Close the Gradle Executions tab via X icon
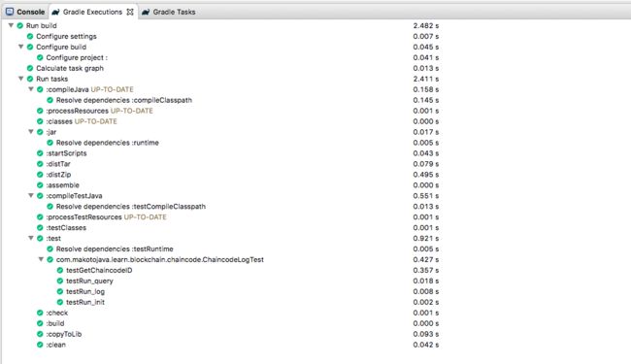This screenshot has height=364, width=631. pos(129,12)
